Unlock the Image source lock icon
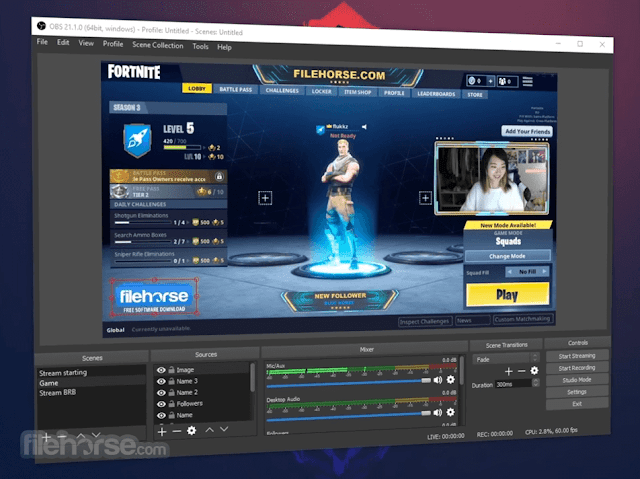The height and width of the screenshot is (479, 640). point(171,370)
